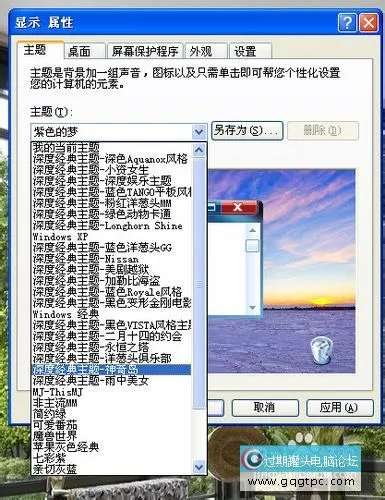The height and width of the screenshot is (500, 385).
Task: Select 深度经典主题-粉红洋葱头MM
Action: pos(111,203)
